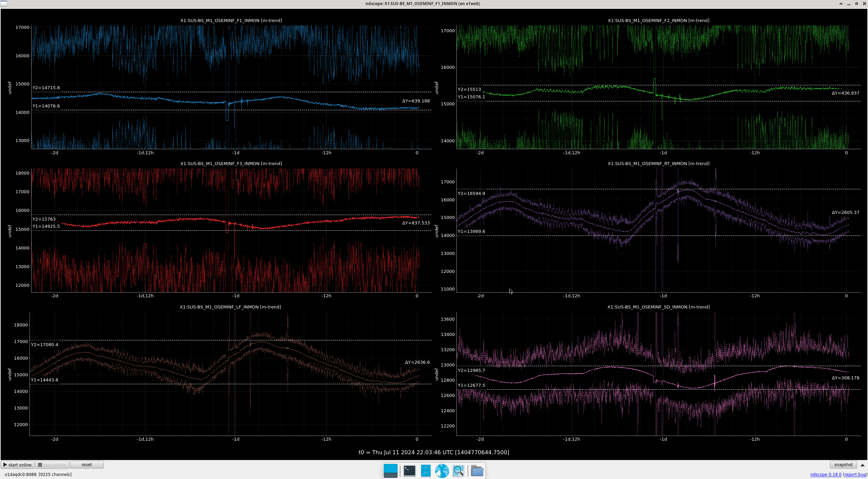
Task: Click the ΔY=308.178 readout
Action: click(x=845, y=378)
